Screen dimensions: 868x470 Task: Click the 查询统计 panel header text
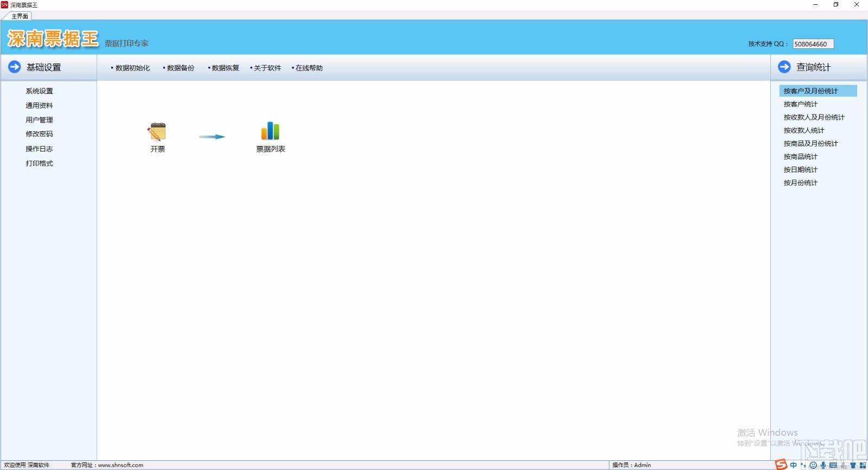pyautogui.click(x=813, y=67)
